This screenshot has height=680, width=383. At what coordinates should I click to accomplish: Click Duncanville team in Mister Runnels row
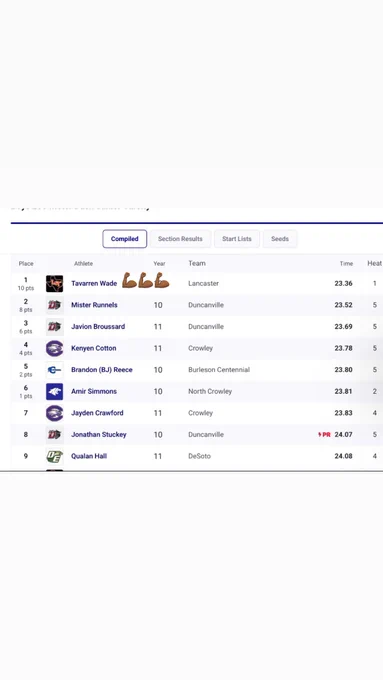206,305
